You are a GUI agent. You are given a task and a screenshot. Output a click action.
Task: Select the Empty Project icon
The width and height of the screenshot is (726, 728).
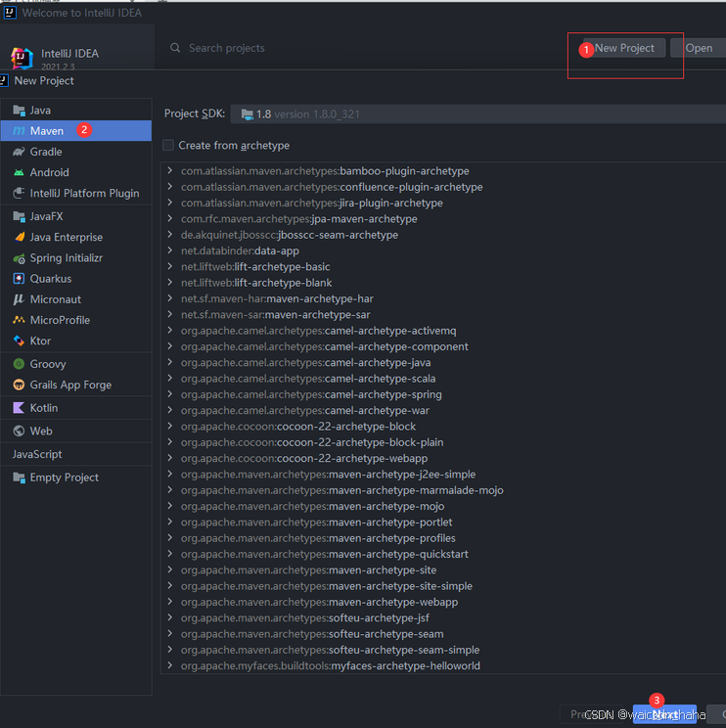19,478
